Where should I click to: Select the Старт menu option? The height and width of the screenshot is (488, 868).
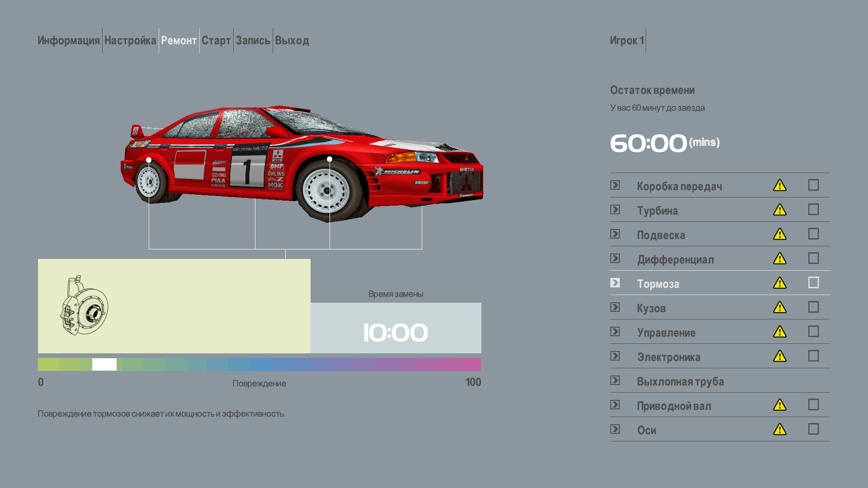216,41
